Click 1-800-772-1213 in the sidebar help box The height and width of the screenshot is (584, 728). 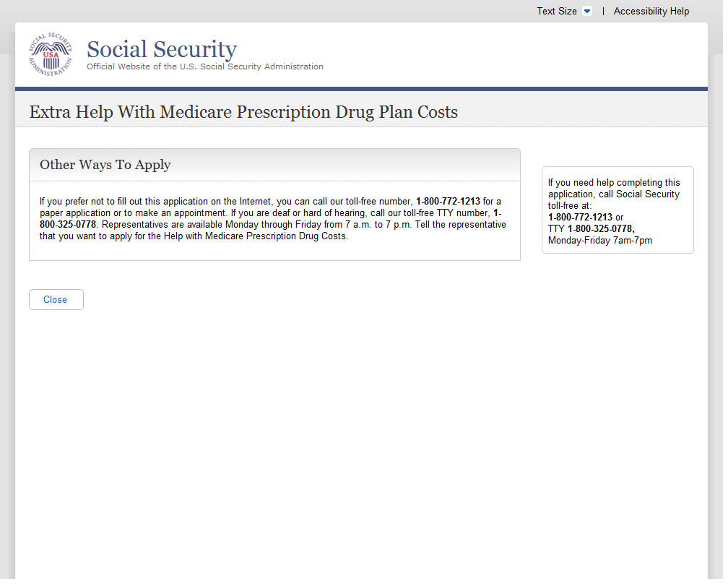click(x=580, y=217)
